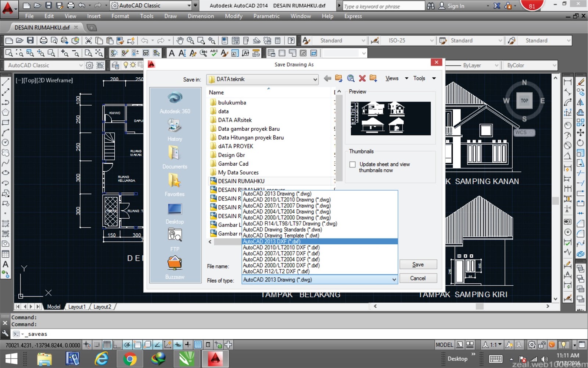Image resolution: width=588 pixels, height=368 pixels.
Task: Enable Update sheet and view thumbnails checkbox
Action: pos(352,164)
